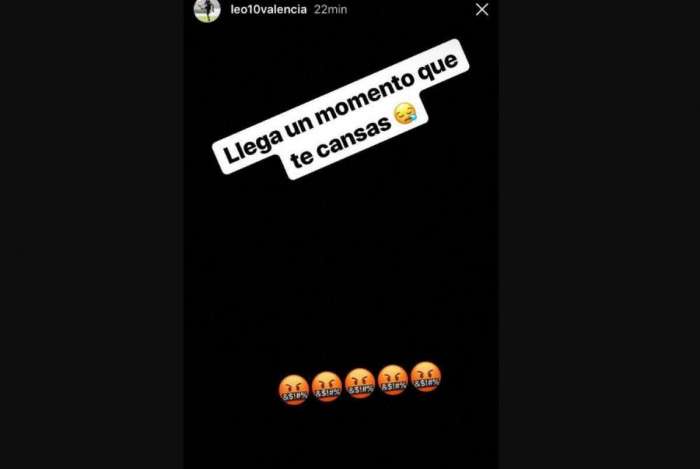Open the leo10valencia profile picture
The height and width of the screenshot is (469, 700).
(x=207, y=10)
